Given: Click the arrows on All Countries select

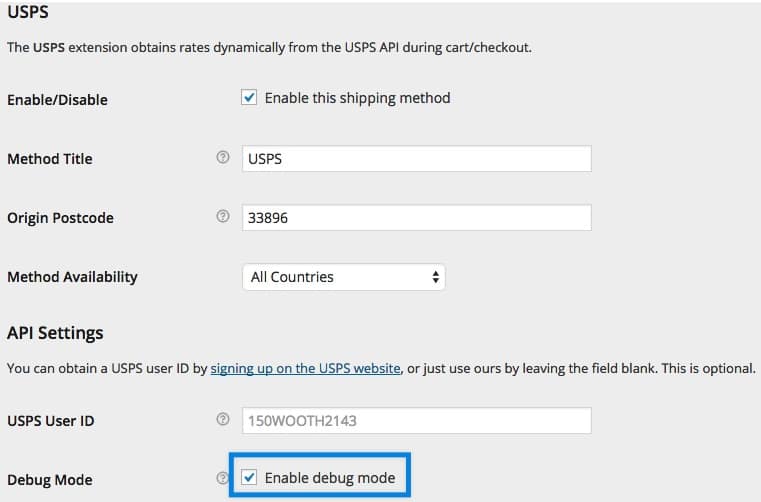Looking at the screenshot, I should point(435,277).
